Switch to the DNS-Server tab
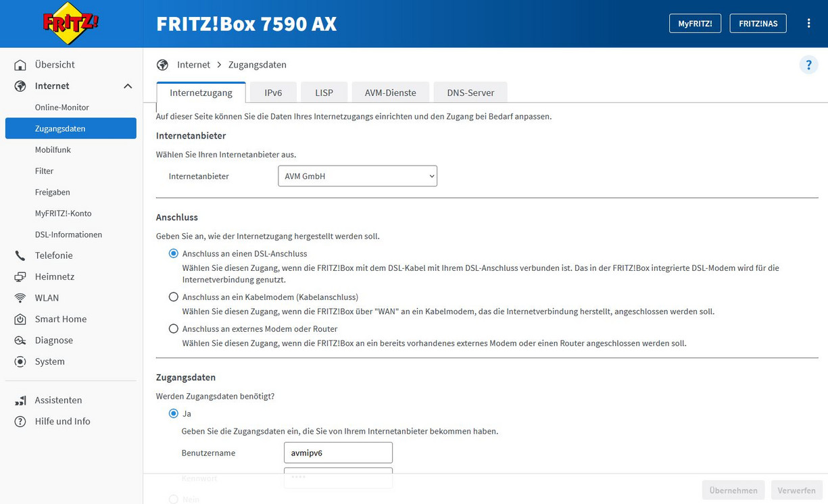 (470, 93)
